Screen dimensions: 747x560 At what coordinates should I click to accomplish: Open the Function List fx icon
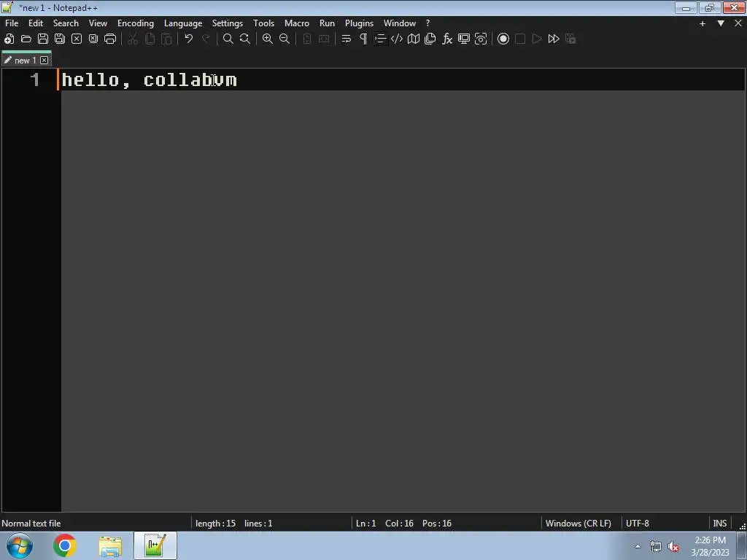(x=447, y=39)
